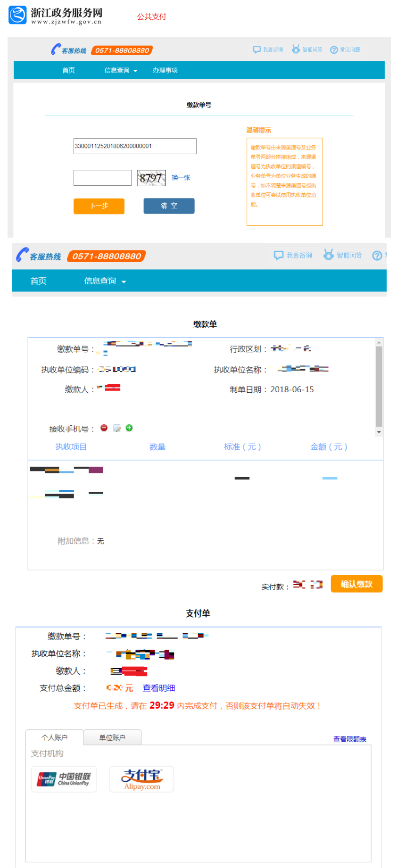The width and height of the screenshot is (397, 868).
Task: Switch to 个人账户 tab
Action: pos(55,737)
